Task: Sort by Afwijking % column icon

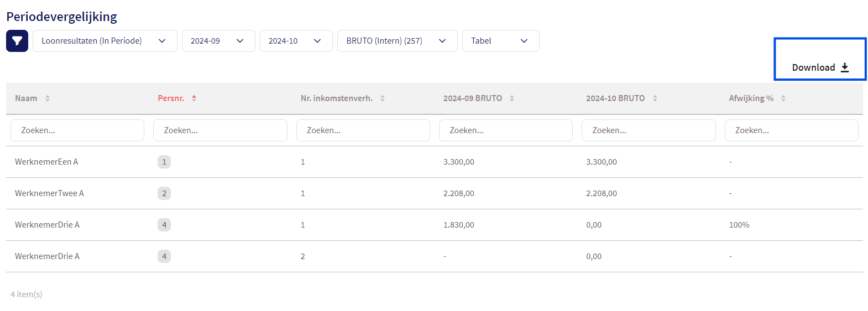Action: click(x=783, y=98)
